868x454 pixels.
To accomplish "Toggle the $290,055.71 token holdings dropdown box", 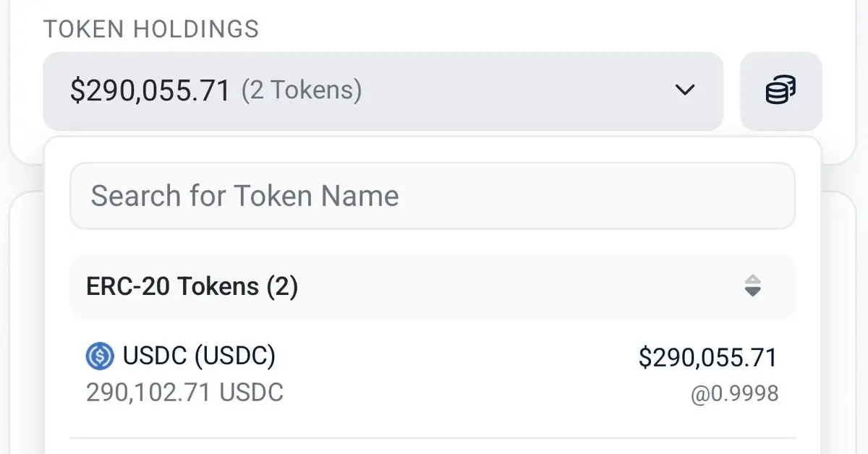I will (x=383, y=91).
